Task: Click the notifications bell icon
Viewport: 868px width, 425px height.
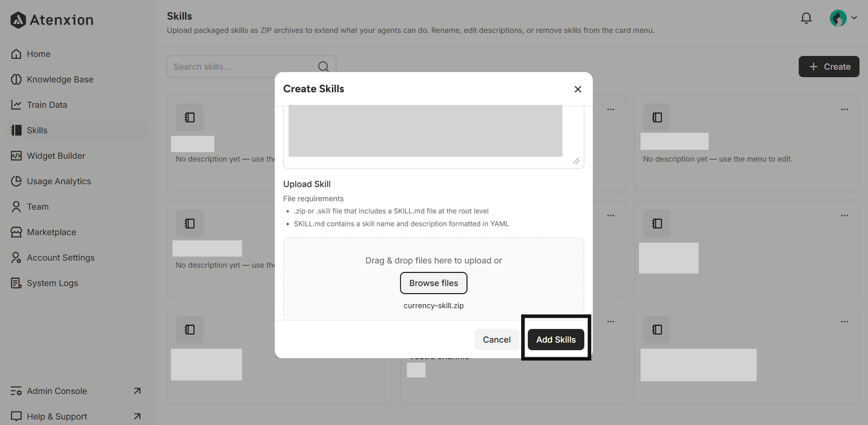Action: click(806, 18)
